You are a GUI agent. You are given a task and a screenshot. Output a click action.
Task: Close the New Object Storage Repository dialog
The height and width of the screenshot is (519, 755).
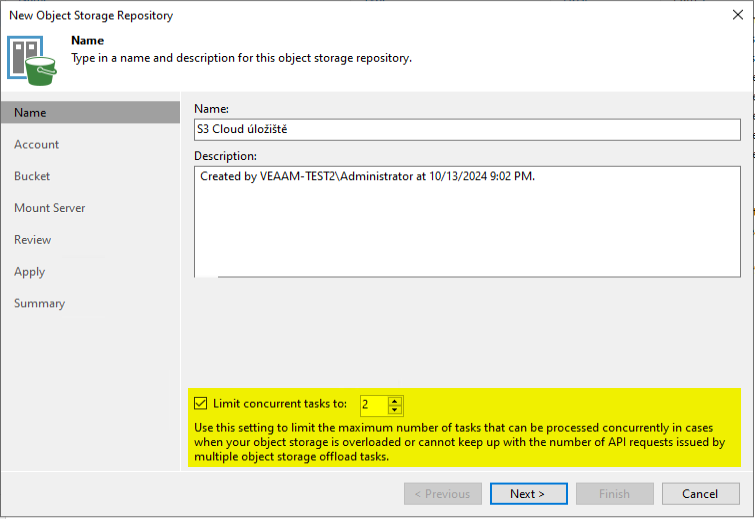point(738,15)
